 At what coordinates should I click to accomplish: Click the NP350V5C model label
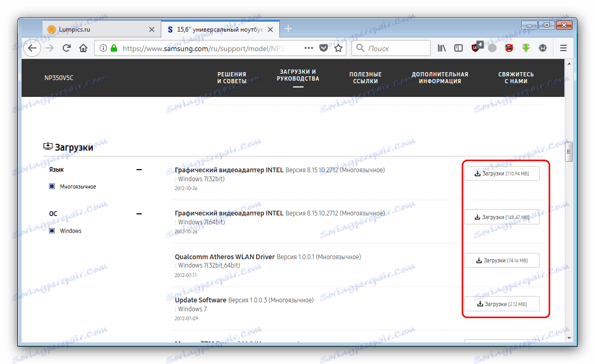tap(59, 78)
